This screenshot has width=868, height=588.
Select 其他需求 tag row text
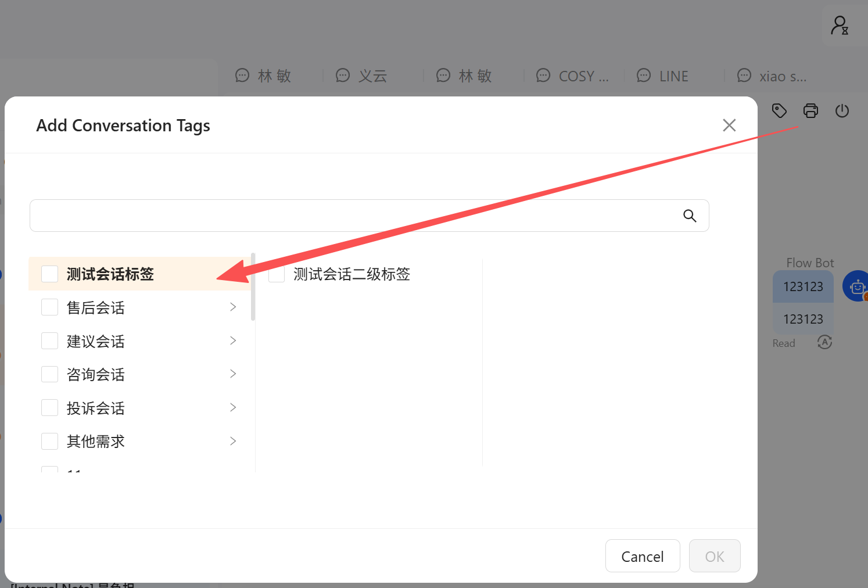point(96,441)
